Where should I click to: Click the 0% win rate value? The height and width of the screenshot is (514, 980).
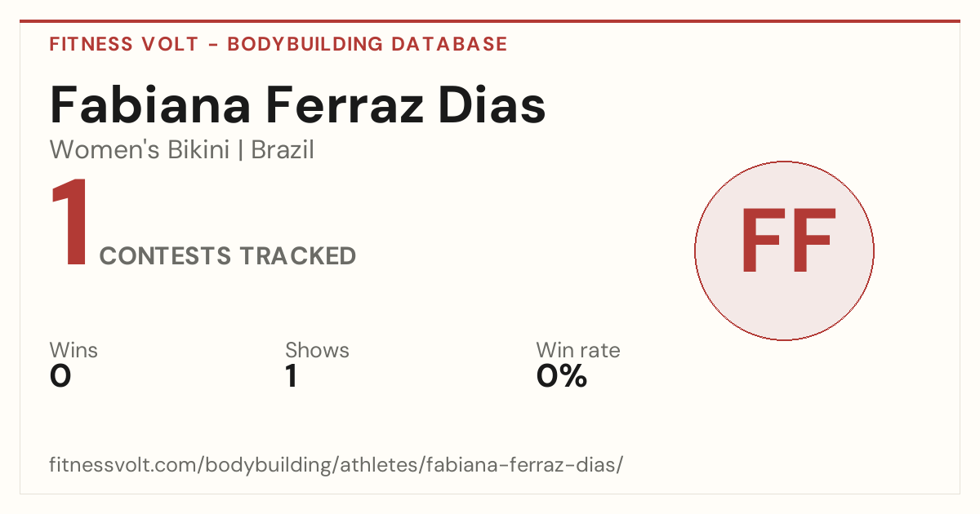click(562, 376)
